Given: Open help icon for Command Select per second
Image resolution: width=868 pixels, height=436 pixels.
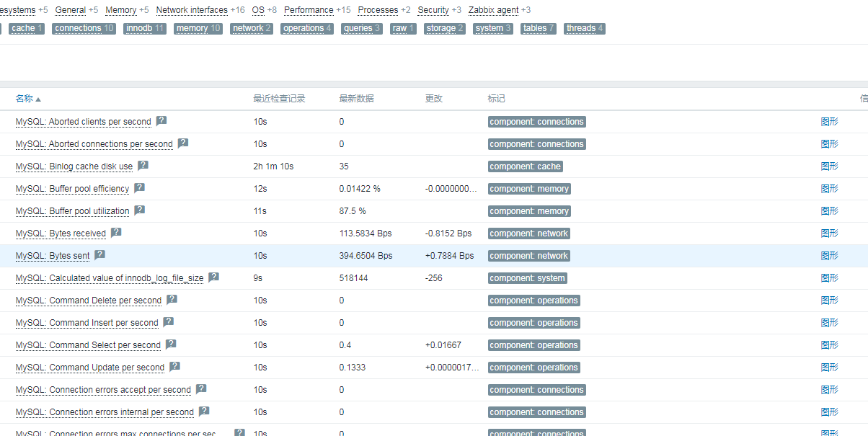Looking at the screenshot, I should pos(170,344).
